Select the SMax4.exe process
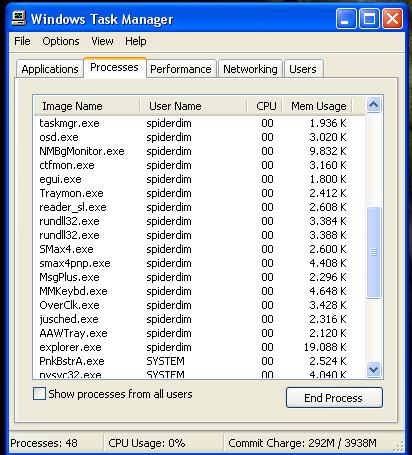Image resolution: width=412 pixels, height=455 pixels. 199,249
